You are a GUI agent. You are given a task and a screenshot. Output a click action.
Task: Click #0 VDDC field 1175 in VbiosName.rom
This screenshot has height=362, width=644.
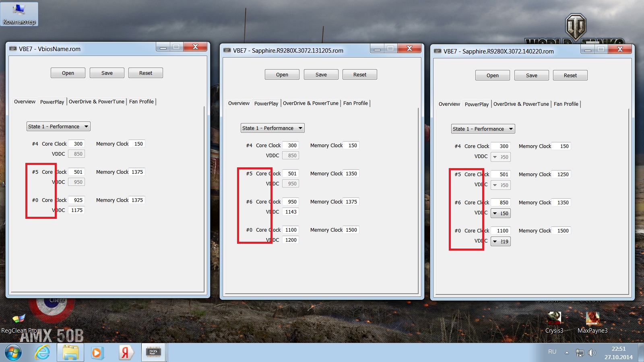(76, 210)
